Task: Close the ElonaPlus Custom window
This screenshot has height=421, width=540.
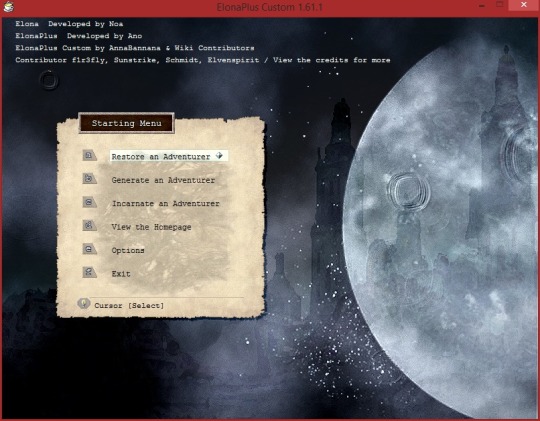Action: [x=524, y=5]
